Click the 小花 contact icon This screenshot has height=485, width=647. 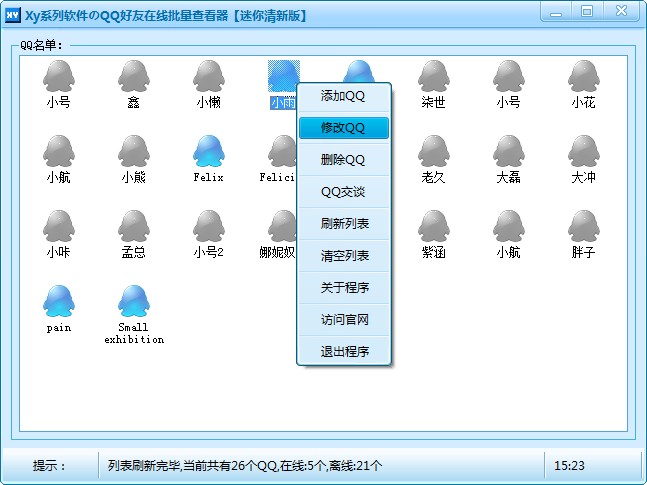(x=584, y=76)
